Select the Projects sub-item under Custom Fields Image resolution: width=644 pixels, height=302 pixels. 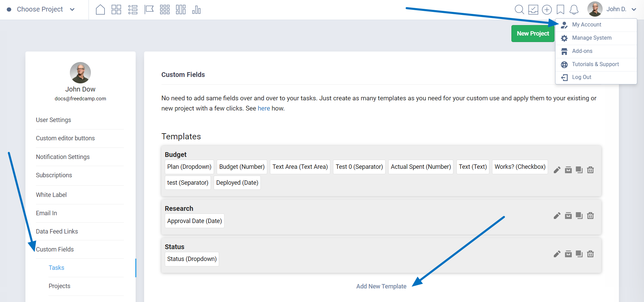[x=59, y=286]
